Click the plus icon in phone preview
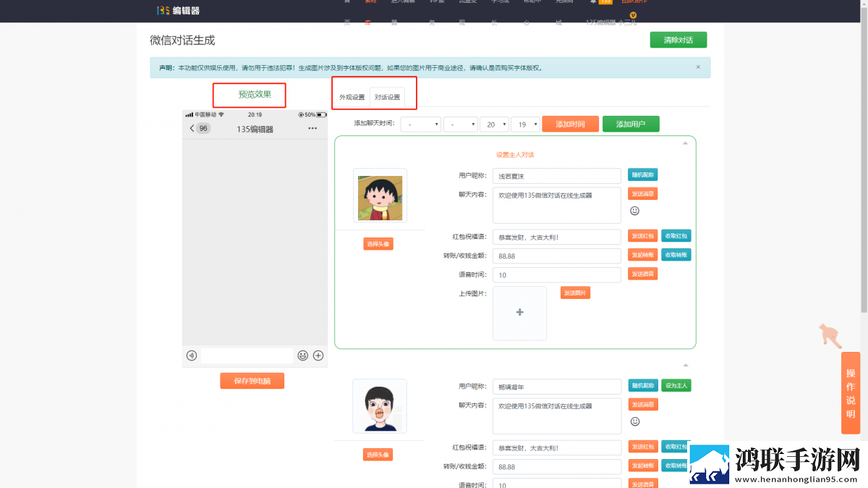The width and height of the screenshot is (868, 488). pyautogui.click(x=318, y=356)
